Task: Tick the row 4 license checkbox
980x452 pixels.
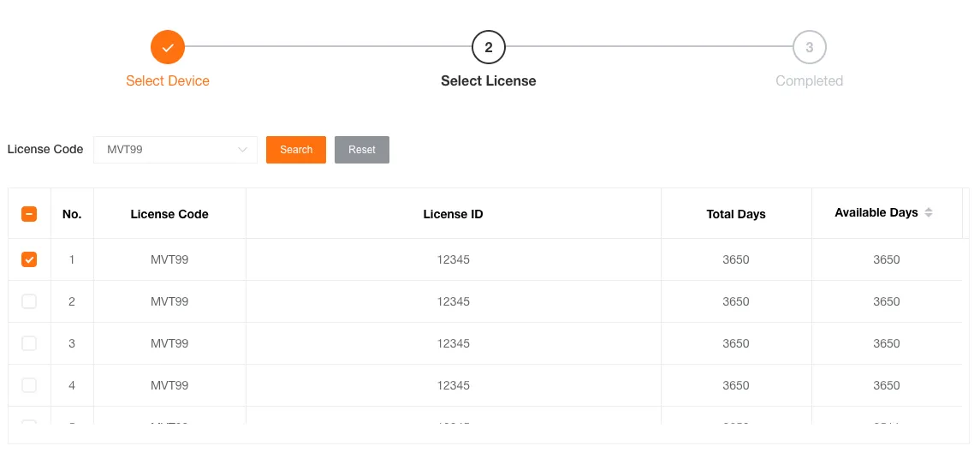Action: (x=29, y=385)
